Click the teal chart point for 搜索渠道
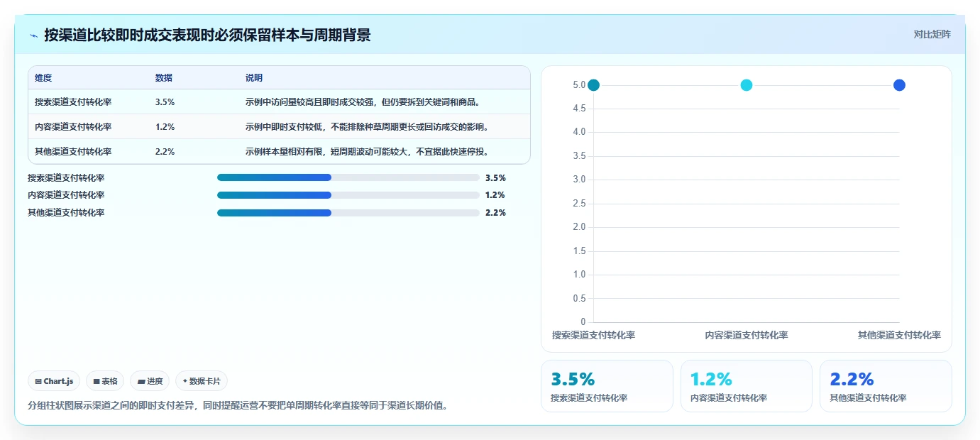 point(594,85)
